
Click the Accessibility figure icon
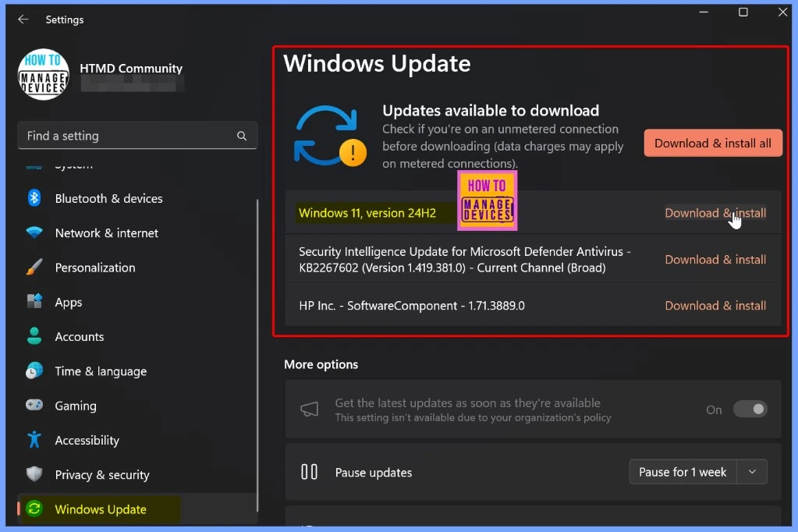pos(34,439)
